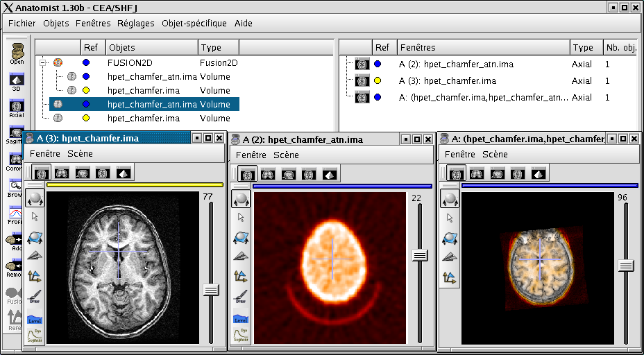Screen dimensions: 644x355
Task: Open Scène menu in A (2) window
Action: (x=286, y=155)
